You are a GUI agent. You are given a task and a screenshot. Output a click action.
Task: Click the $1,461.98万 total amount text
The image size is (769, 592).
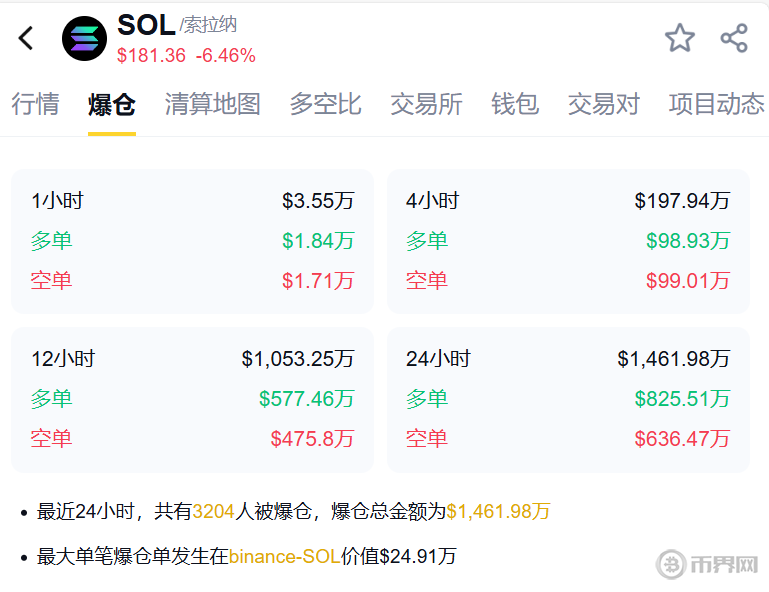point(498,512)
